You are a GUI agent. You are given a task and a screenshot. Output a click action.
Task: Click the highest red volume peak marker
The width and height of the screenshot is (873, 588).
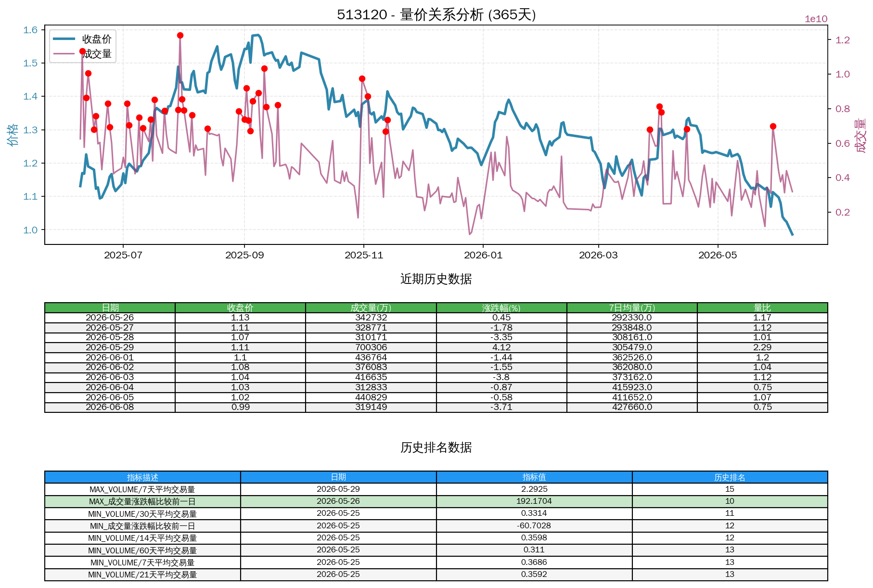click(x=180, y=35)
